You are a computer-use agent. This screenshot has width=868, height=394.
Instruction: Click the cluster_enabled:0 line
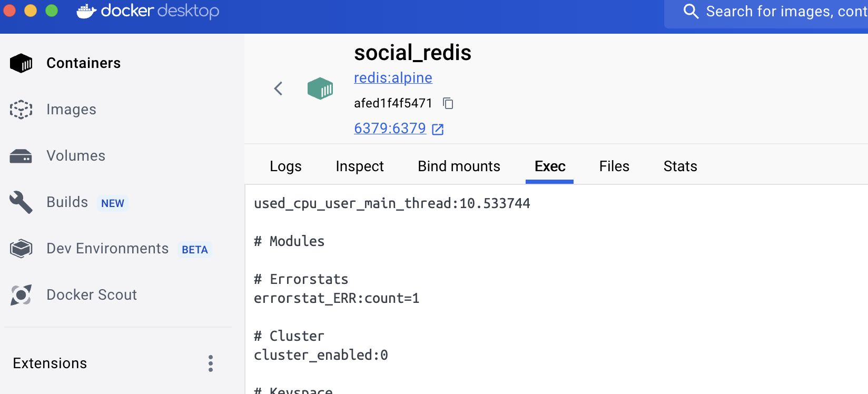click(321, 355)
